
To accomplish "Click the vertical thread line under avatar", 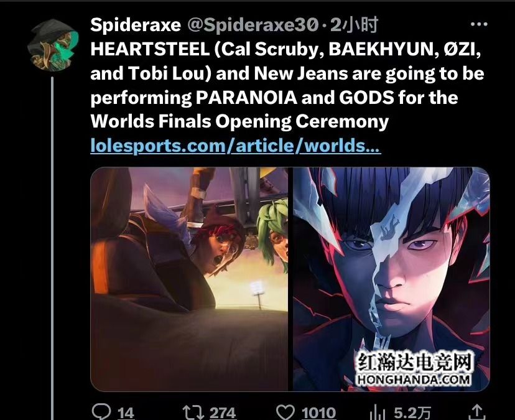I will click(52, 248).
